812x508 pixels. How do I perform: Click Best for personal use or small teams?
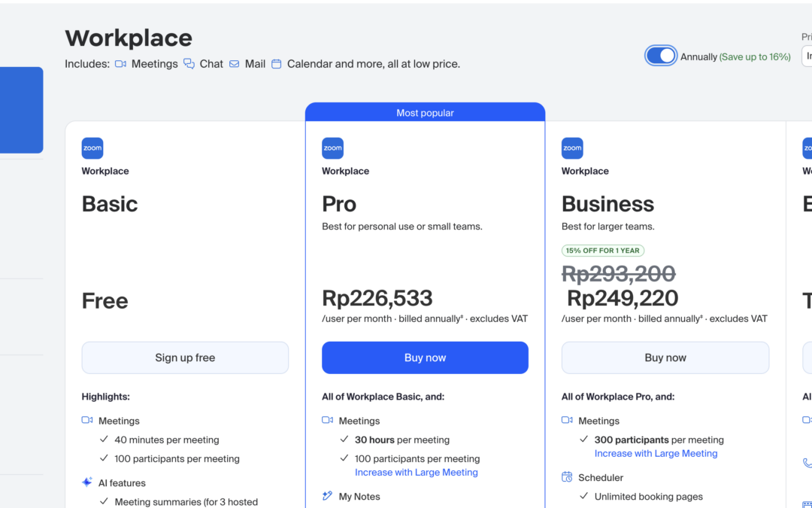pos(401,227)
